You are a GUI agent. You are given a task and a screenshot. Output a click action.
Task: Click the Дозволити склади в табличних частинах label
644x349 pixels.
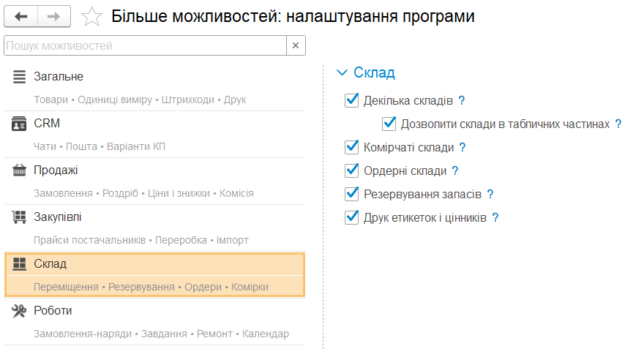(x=505, y=124)
